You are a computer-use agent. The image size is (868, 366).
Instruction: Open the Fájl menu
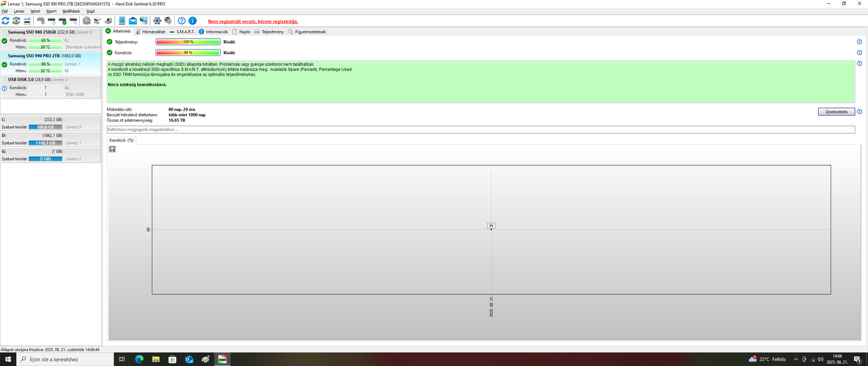click(5, 11)
